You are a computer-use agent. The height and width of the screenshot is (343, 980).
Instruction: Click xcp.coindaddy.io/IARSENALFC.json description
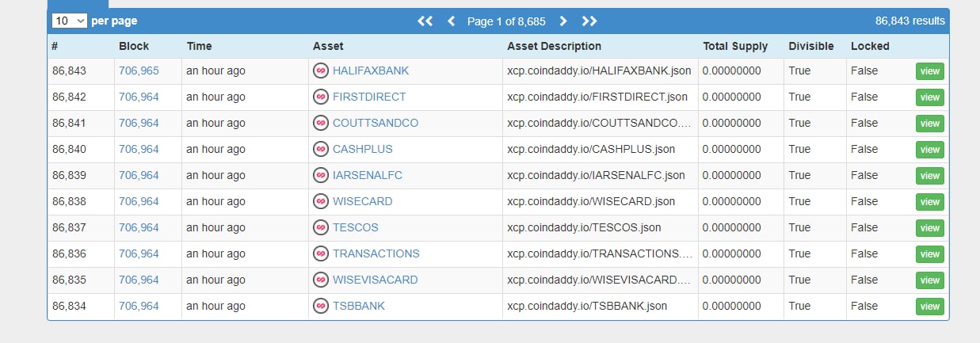tap(596, 175)
